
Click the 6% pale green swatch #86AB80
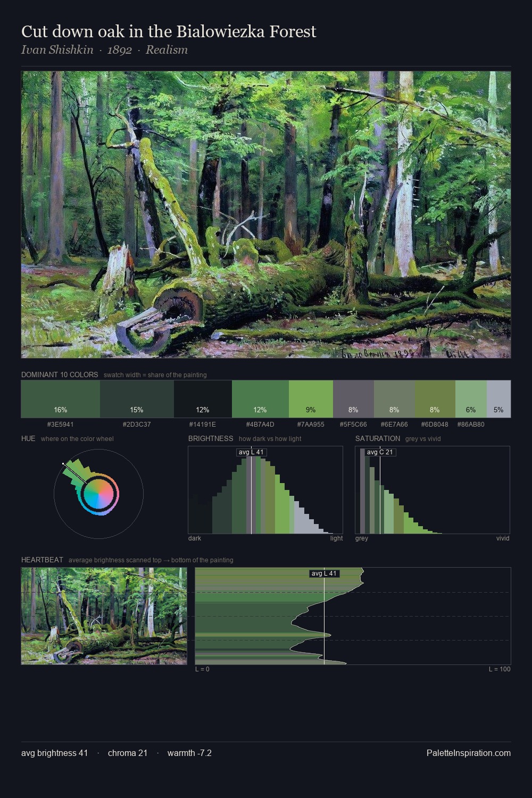point(471,399)
